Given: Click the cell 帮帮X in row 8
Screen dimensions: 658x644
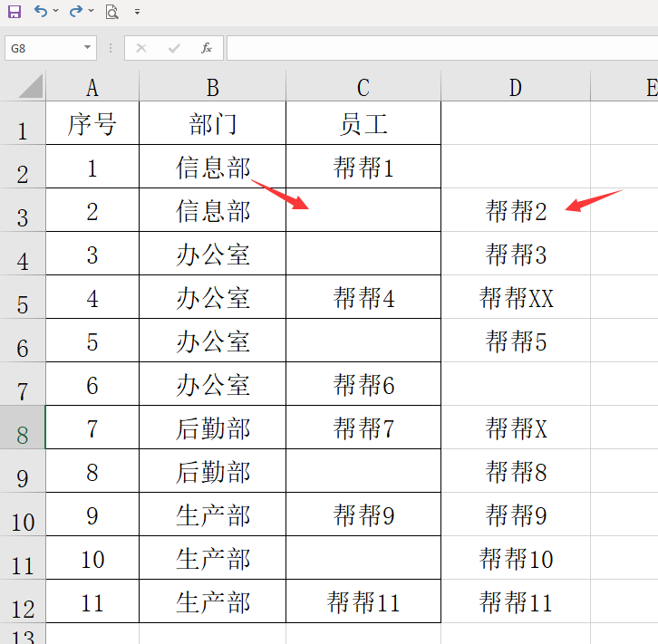Looking at the screenshot, I should [516, 428].
